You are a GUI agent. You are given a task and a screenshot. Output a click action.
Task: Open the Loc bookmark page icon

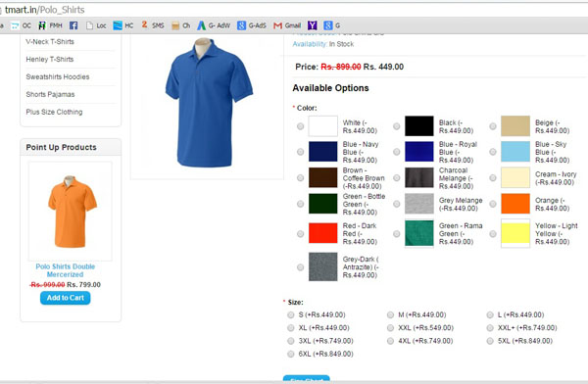pyautogui.click(x=89, y=25)
